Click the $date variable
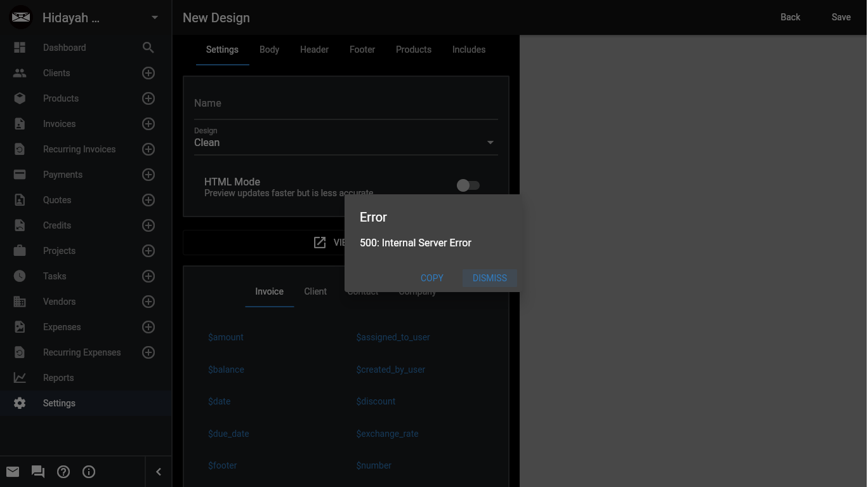Image resolution: width=868 pixels, height=487 pixels. (x=219, y=401)
